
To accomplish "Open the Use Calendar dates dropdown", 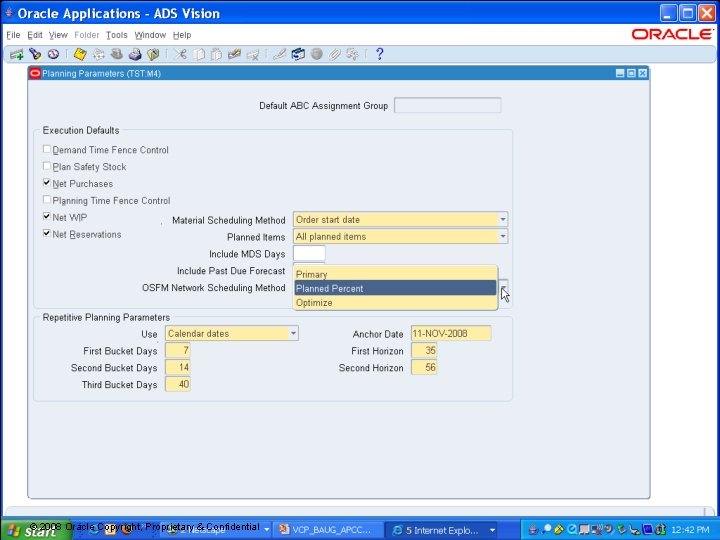I will point(293,333).
